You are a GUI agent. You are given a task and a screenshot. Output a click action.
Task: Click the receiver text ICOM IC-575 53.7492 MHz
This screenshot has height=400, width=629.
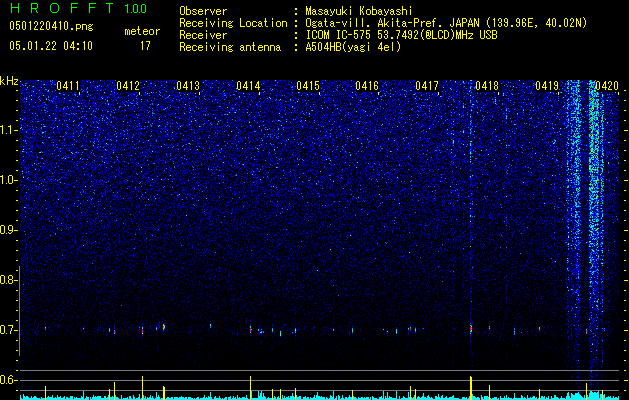click(401, 35)
